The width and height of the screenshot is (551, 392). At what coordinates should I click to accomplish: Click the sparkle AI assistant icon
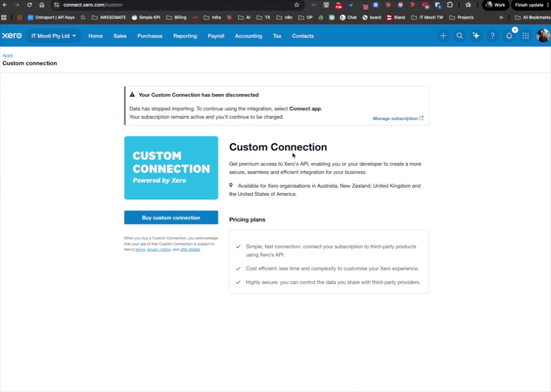pyautogui.click(x=476, y=36)
